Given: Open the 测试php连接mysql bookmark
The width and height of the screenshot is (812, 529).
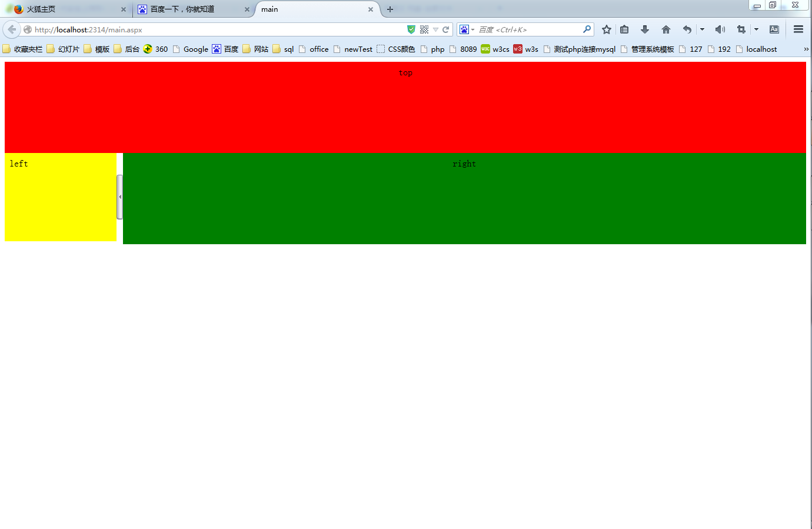Looking at the screenshot, I should point(580,49).
